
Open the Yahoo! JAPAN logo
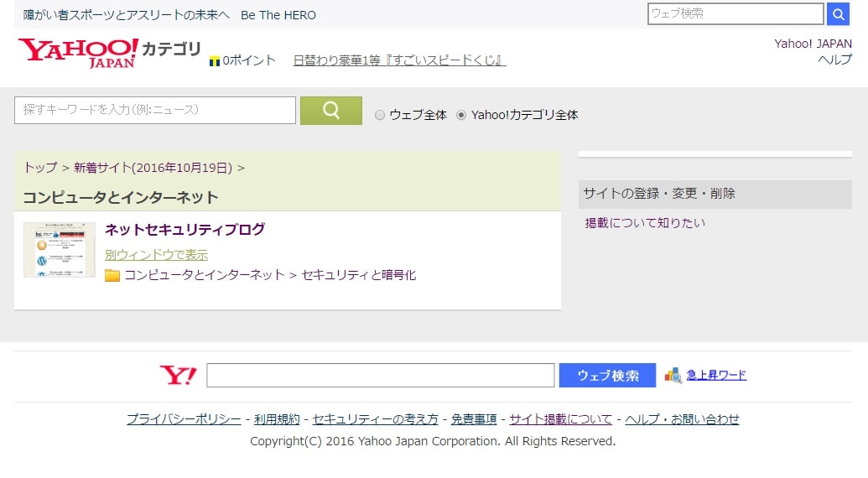click(78, 53)
